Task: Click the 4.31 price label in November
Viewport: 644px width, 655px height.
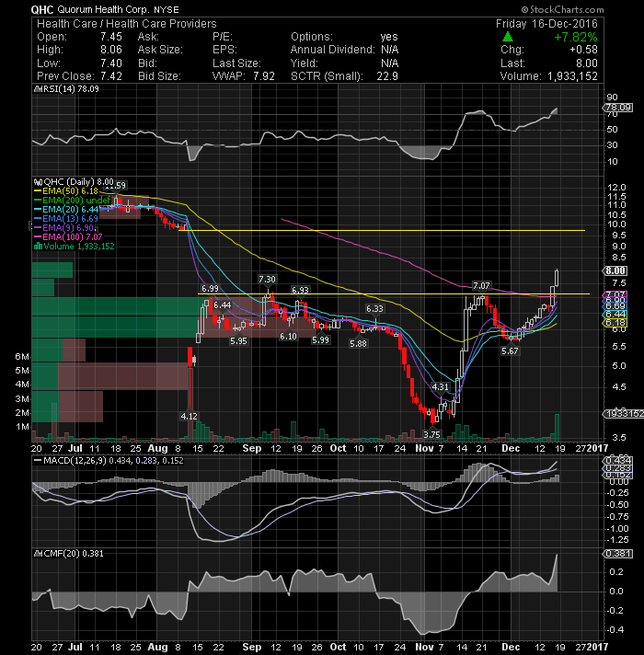Action: pos(440,386)
